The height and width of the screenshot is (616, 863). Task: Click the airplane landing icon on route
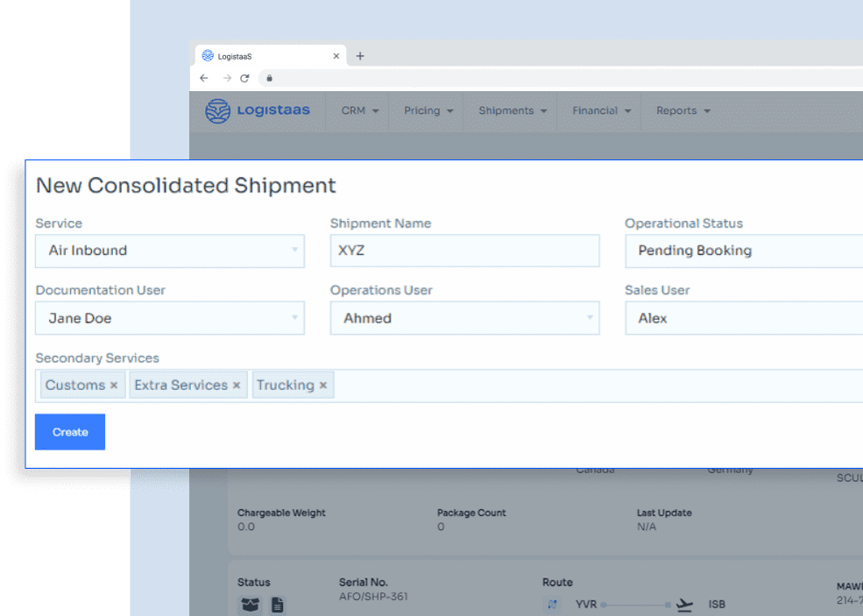(x=684, y=605)
